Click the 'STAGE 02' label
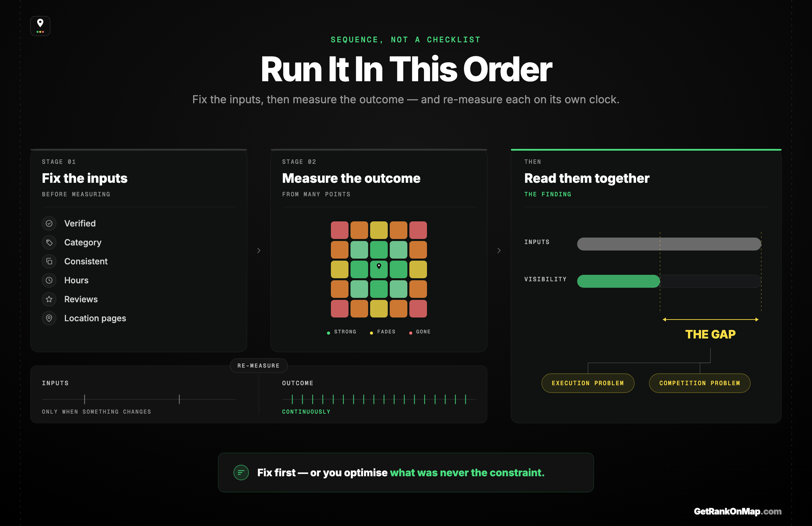 pos(299,162)
